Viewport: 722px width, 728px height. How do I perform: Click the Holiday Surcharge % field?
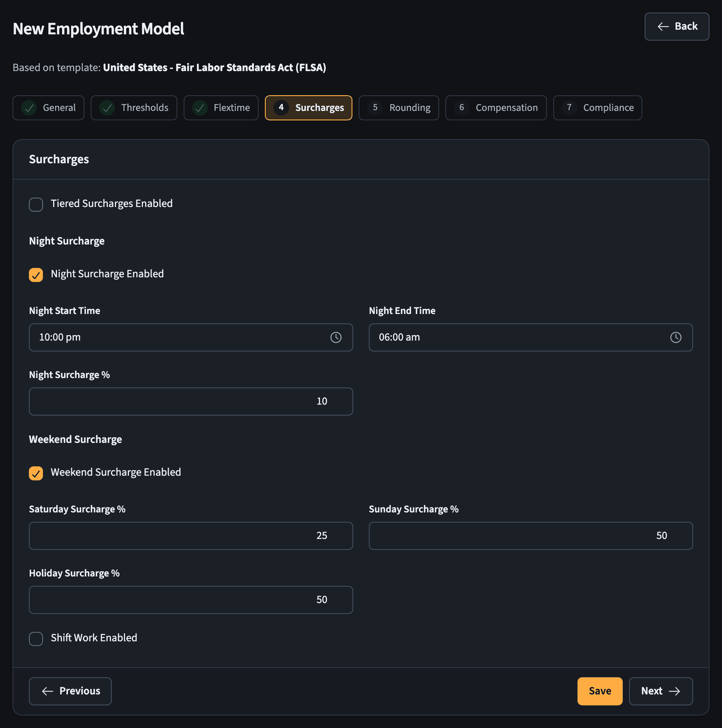click(191, 600)
